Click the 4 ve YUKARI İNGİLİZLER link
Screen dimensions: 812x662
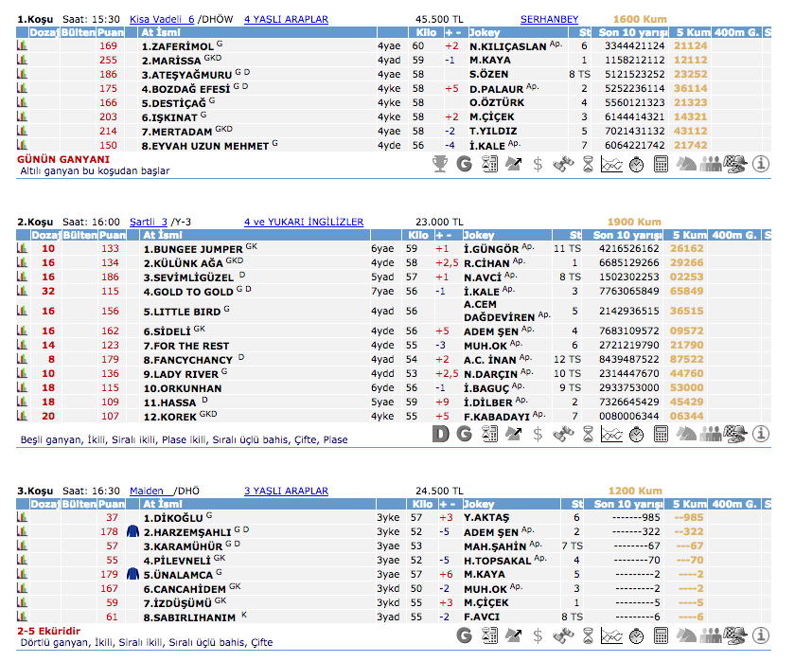click(x=303, y=222)
